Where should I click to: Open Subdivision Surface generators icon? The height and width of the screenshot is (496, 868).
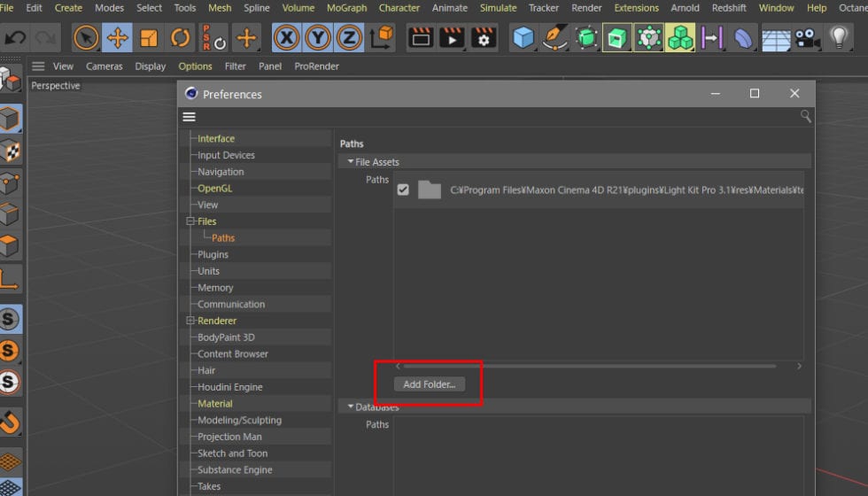pos(586,38)
